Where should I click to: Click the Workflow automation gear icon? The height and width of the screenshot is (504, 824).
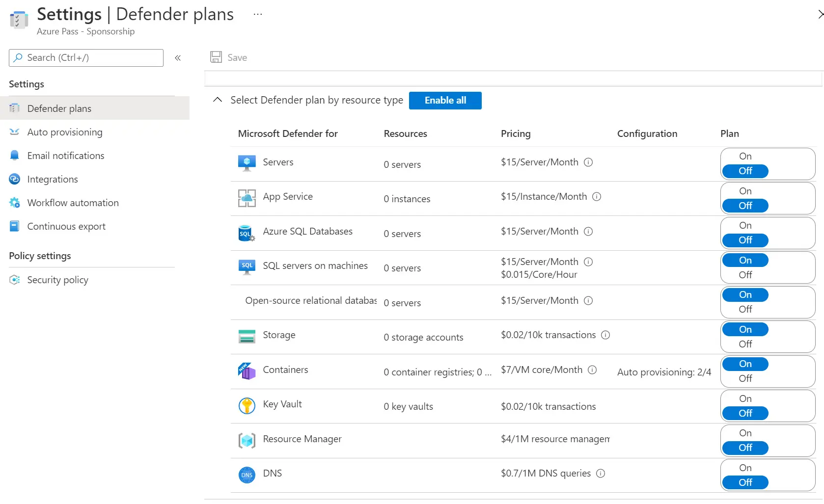click(15, 203)
